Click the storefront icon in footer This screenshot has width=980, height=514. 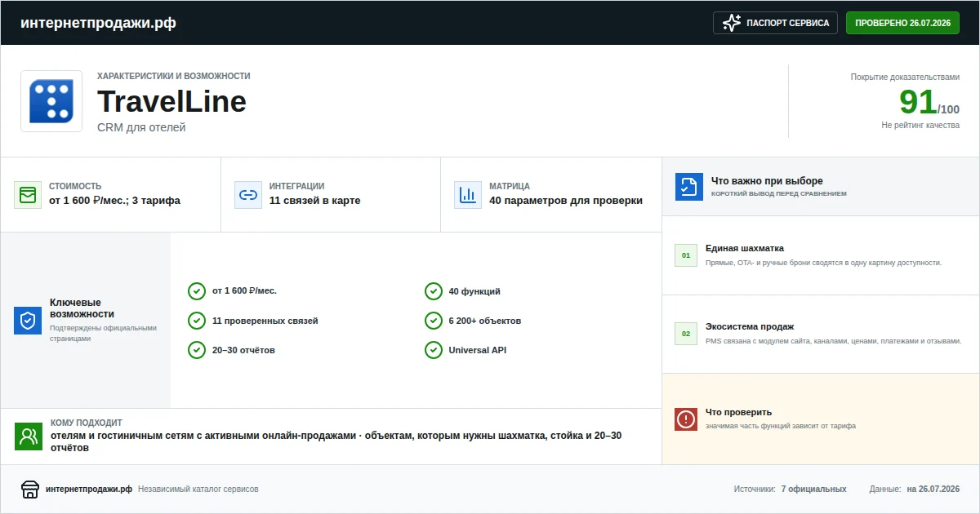pyautogui.click(x=30, y=490)
